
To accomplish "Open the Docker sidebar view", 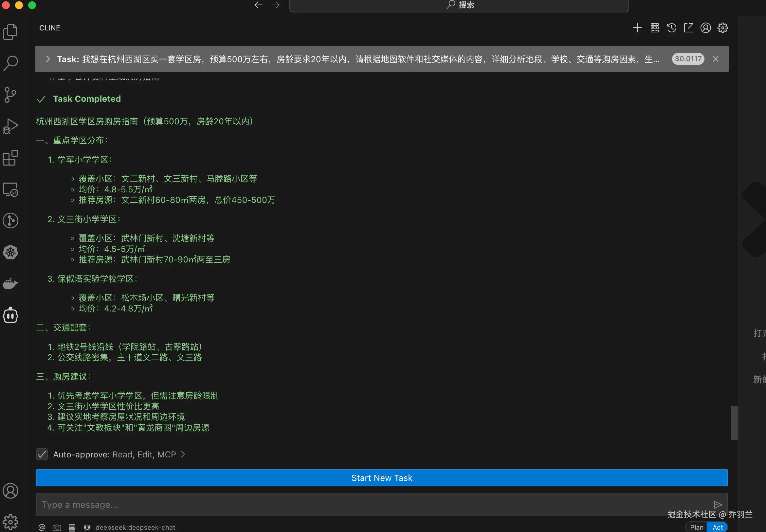I will tap(10, 284).
